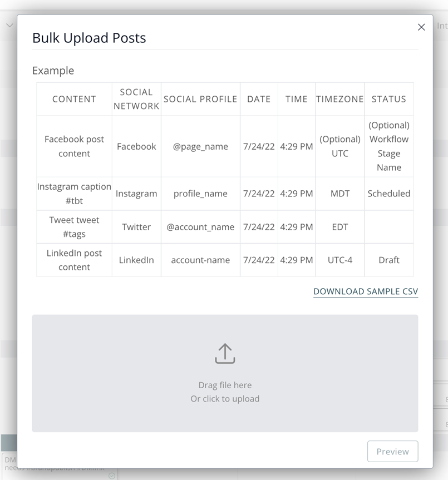Click the Download Sample CSV link
The width and height of the screenshot is (448, 480).
[x=365, y=291]
